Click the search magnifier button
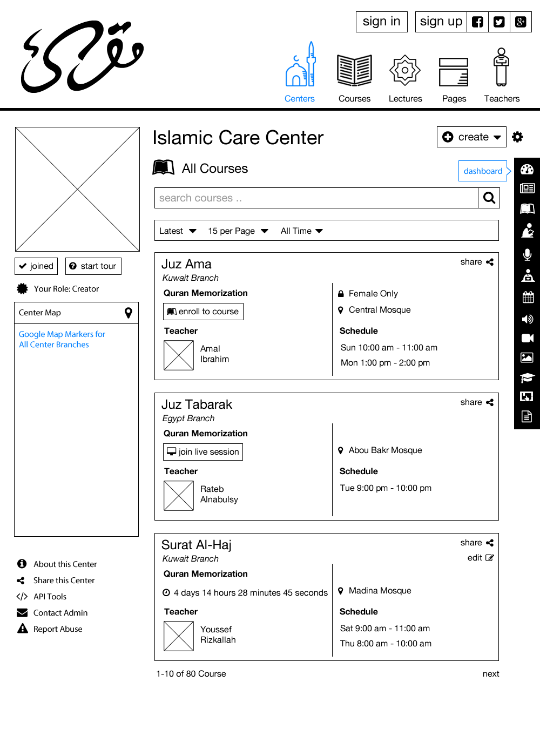The height and width of the screenshot is (756, 540). [x=489, y=198]
